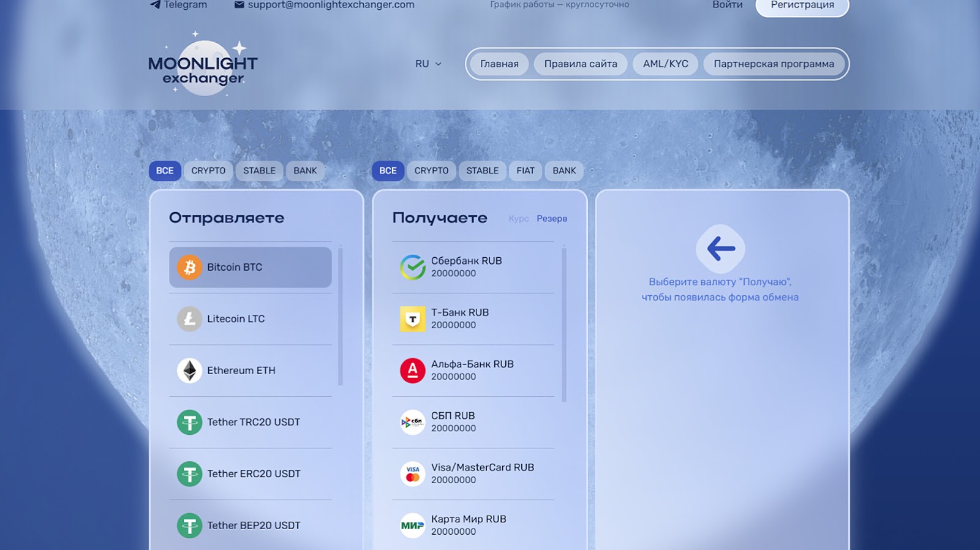The height and width of the screenshot is (550, 980).
Task: Choose Карта Мир RUB label
Action: (469, 519)
